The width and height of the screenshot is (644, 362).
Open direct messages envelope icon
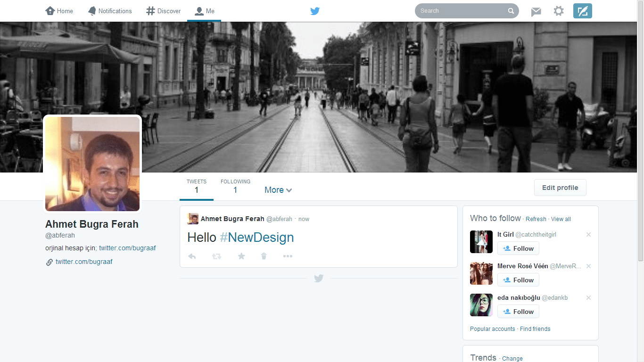(x=536, y=11)
